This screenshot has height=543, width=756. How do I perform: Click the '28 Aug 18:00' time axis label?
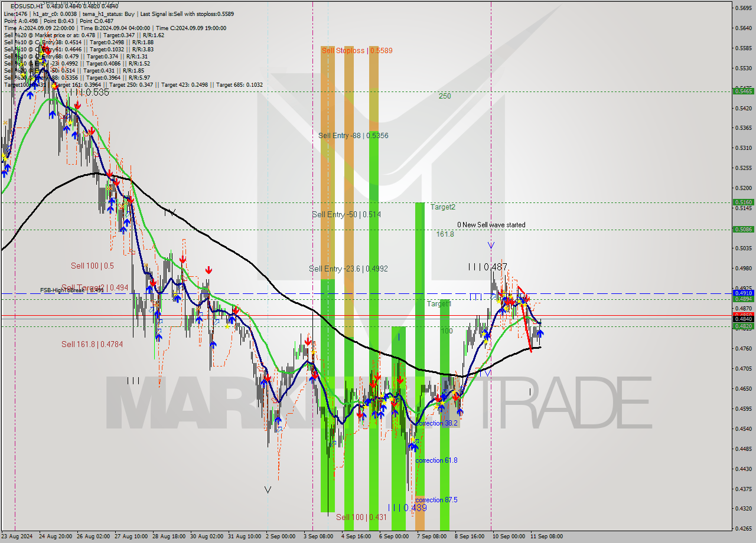pos(169,537)
